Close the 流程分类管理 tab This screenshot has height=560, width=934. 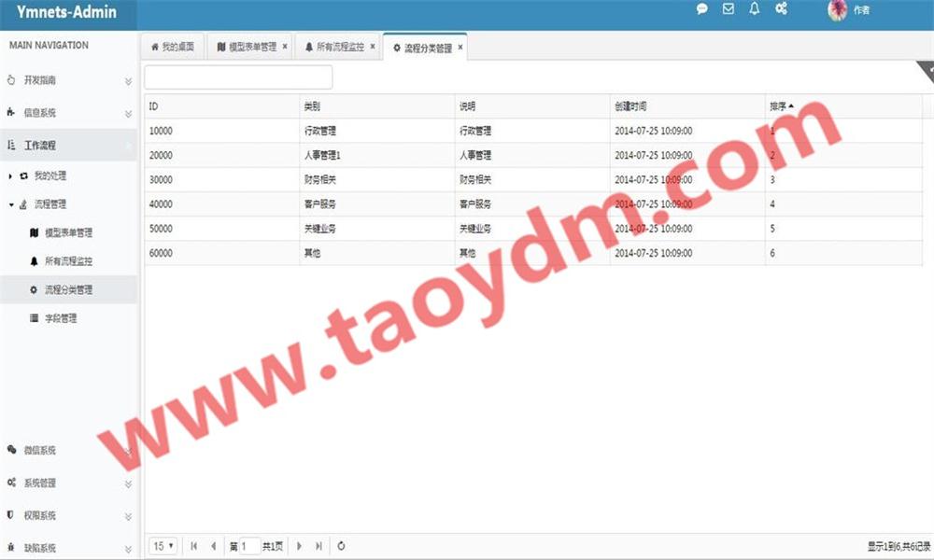pos(460,47)
